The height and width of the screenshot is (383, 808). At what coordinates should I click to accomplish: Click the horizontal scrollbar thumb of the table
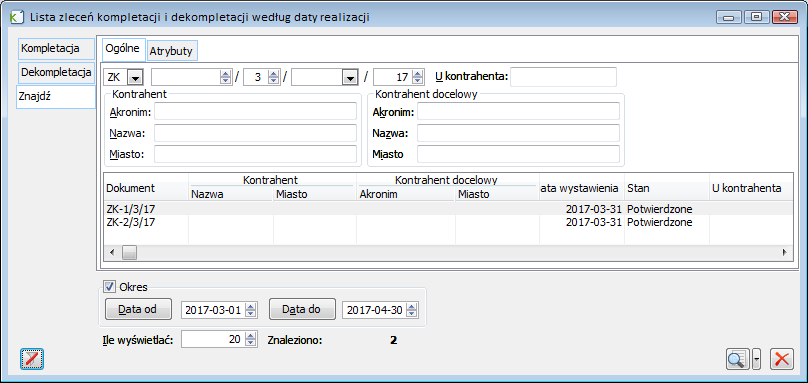point(129,253)
